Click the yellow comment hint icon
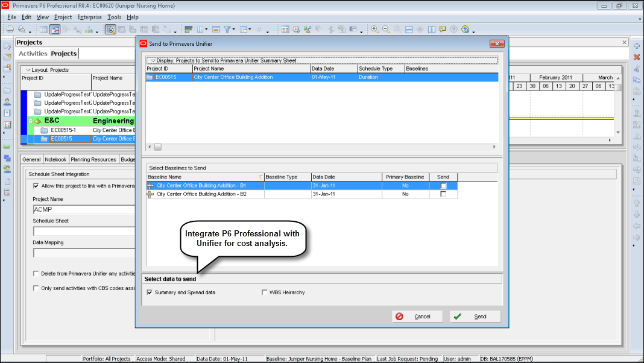 coord(443,29)
